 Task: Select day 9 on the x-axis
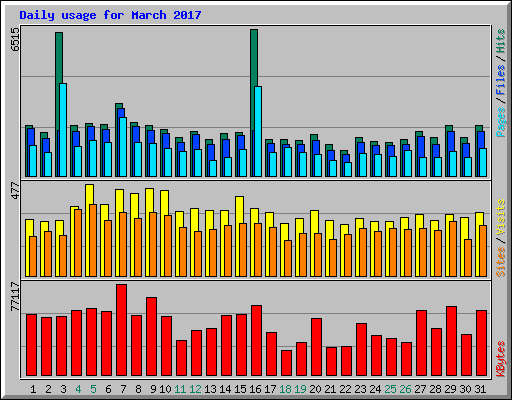point(153,389)
